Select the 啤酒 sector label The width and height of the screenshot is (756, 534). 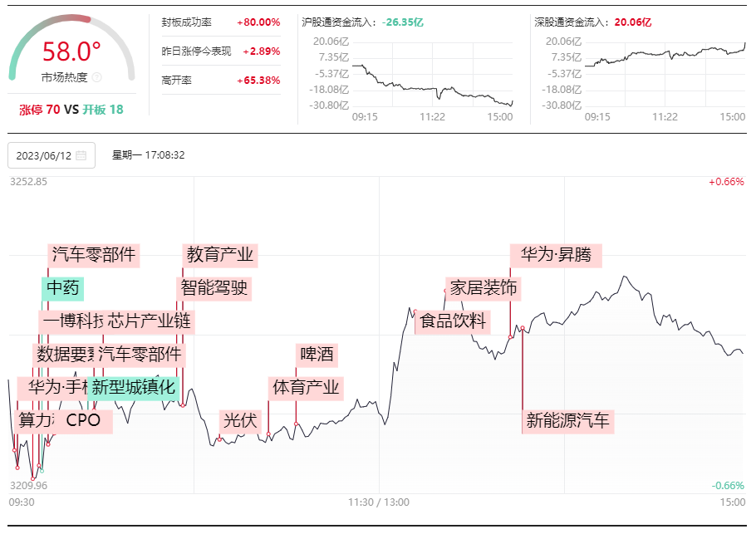pyautogui.click(x=317, y=355)
